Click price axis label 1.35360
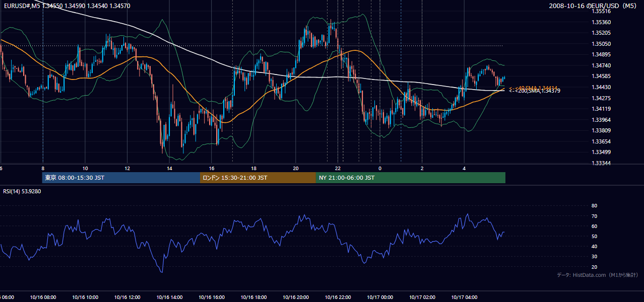 (x=601, y=22)
